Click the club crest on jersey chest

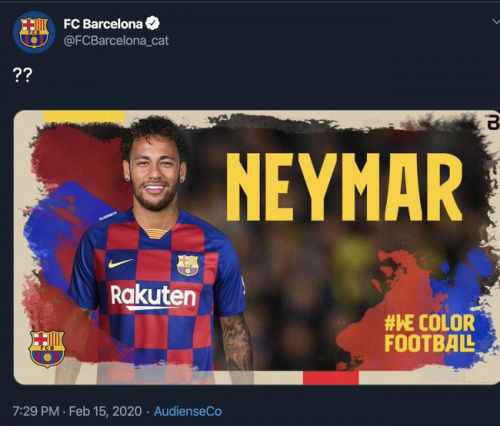pos(188,265)
